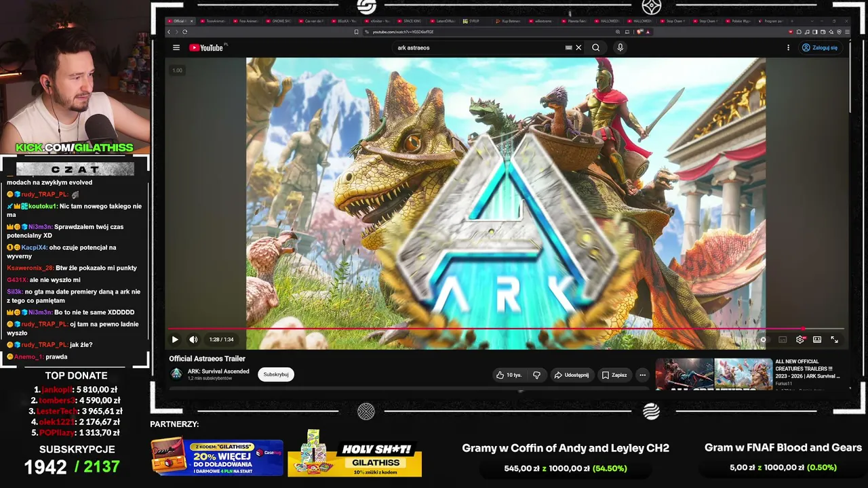Viewport: 868px width, 488px height.
Task: Open the YouTube guide hamburger menu
Action: coord(176,47)
